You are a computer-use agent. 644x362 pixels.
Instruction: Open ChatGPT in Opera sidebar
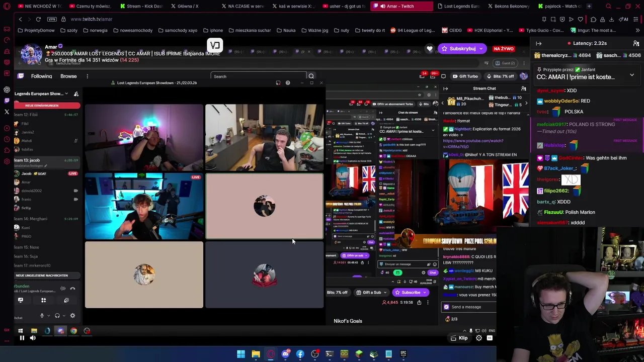[x=7, y=89]
